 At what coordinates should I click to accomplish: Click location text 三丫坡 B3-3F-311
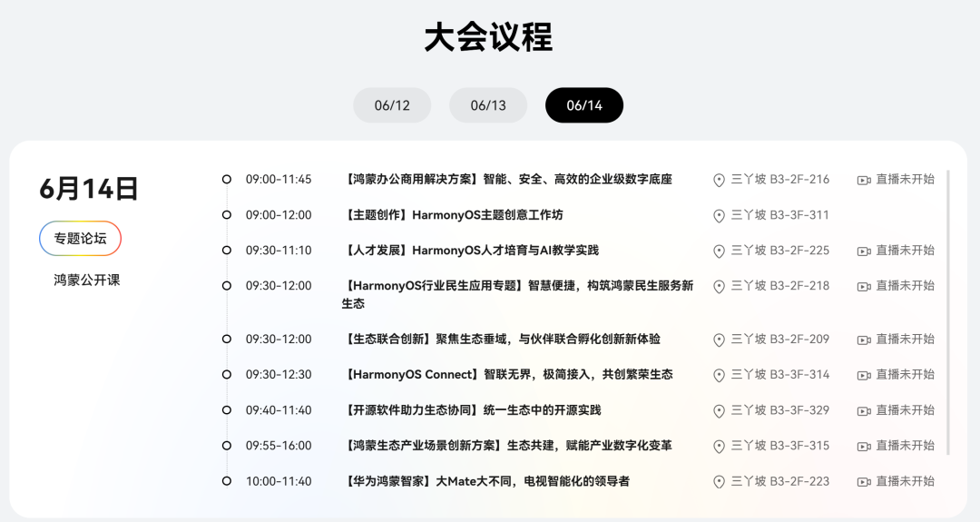pos(780,215)
